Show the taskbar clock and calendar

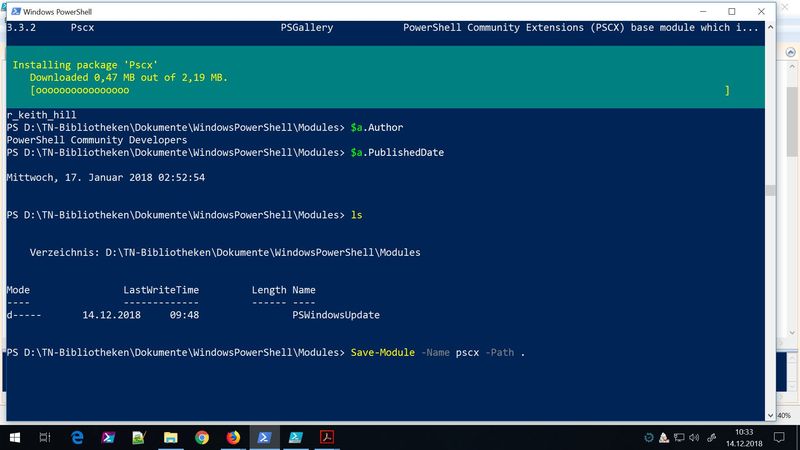(744, 438)
